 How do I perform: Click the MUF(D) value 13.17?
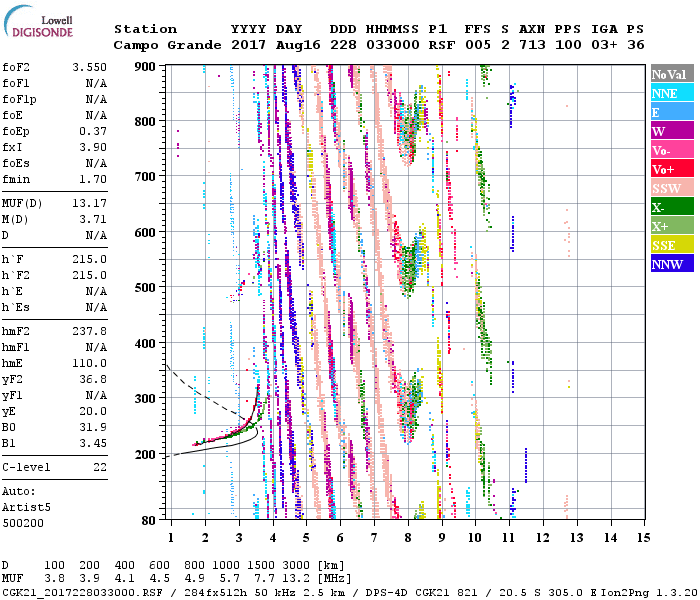89,203
